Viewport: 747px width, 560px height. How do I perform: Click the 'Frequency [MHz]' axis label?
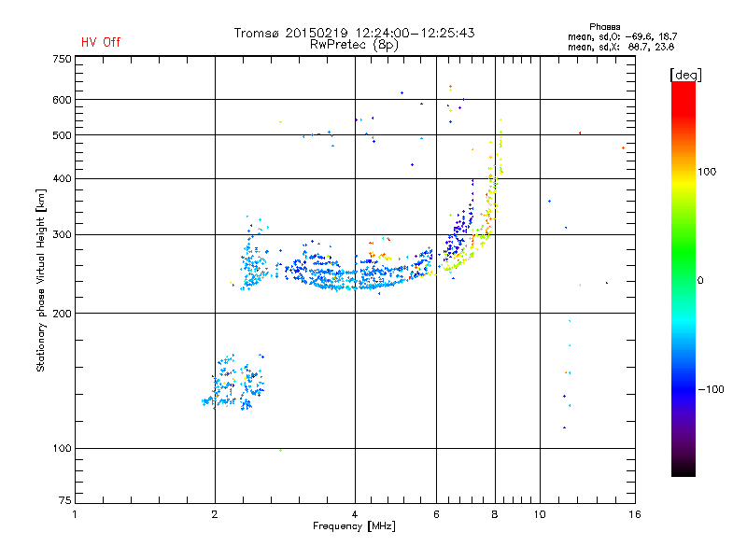(354, 526)
